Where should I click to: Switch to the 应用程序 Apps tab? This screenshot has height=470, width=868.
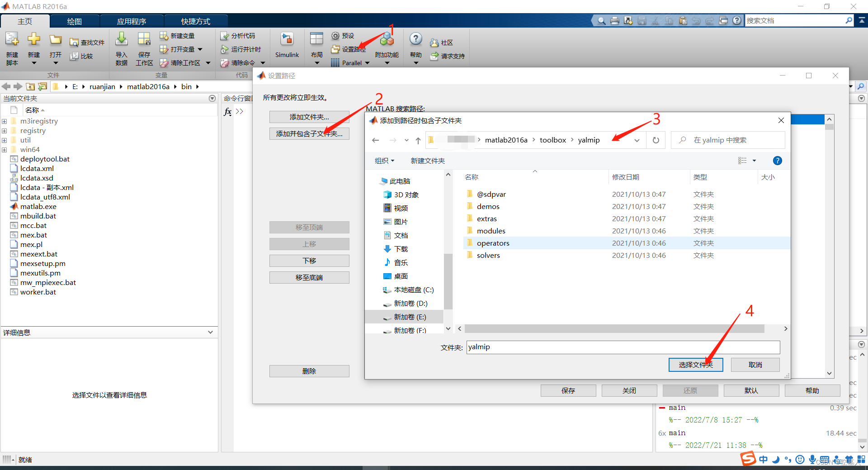coord(132,21)
